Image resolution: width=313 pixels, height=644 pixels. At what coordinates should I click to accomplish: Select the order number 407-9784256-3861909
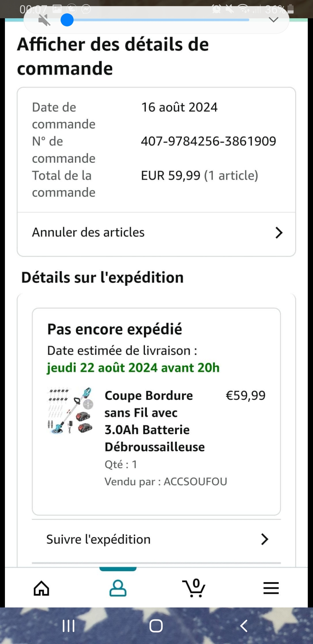click(x=208, y=141)
